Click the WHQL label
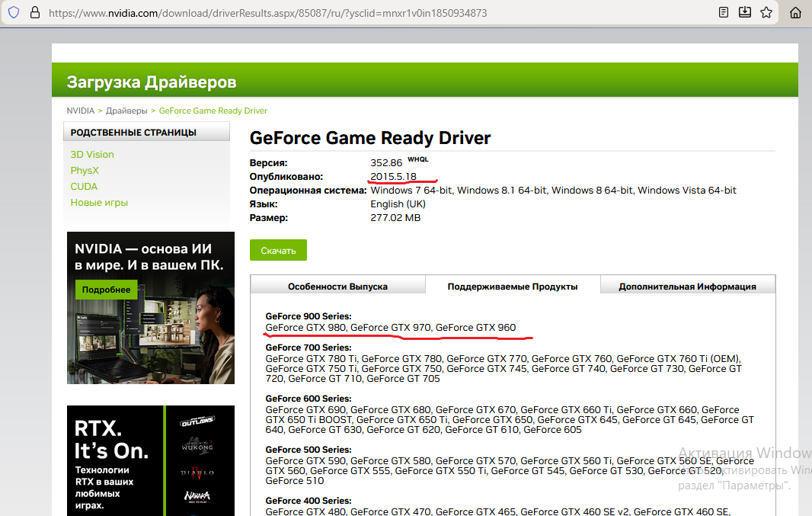Screen dimensions: 812x516 [418, 159]
